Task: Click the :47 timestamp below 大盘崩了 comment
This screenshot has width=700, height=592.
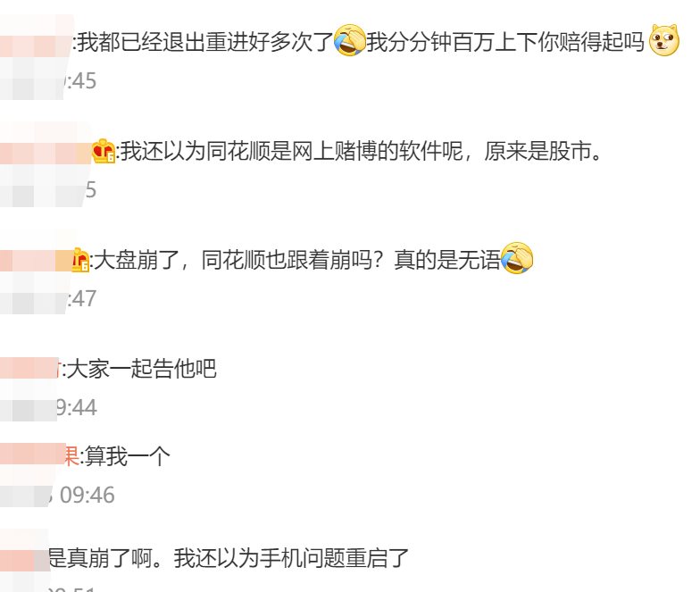Action: coord(82,298)
